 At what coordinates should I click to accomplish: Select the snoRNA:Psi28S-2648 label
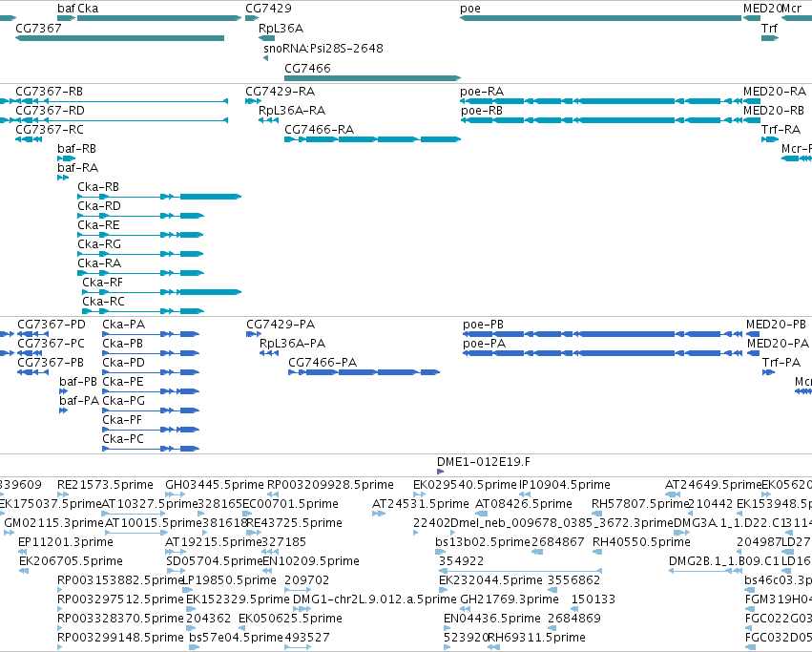point(323,48)
